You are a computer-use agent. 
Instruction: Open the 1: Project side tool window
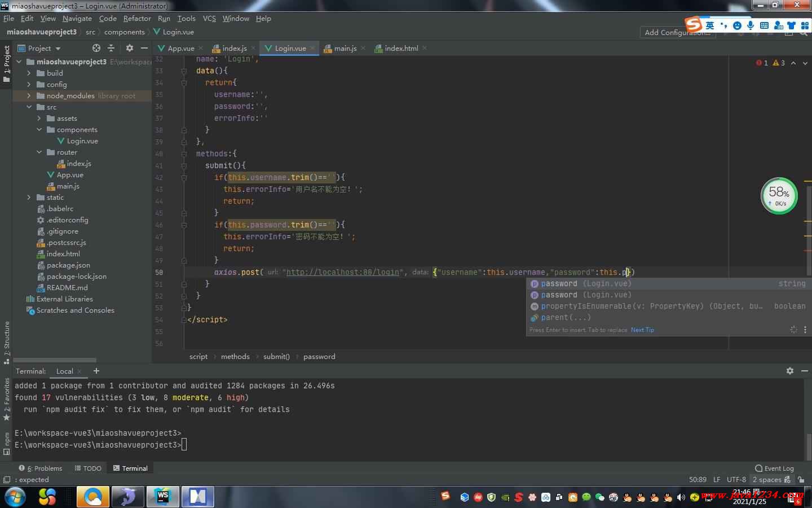point(7,64)
